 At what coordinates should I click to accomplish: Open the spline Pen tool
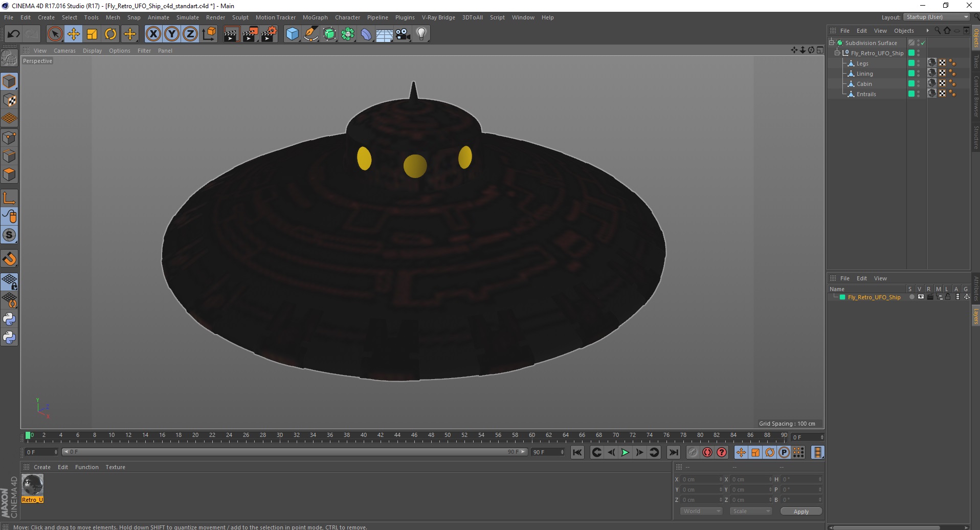pyautogui.click(x=310, y=34)
